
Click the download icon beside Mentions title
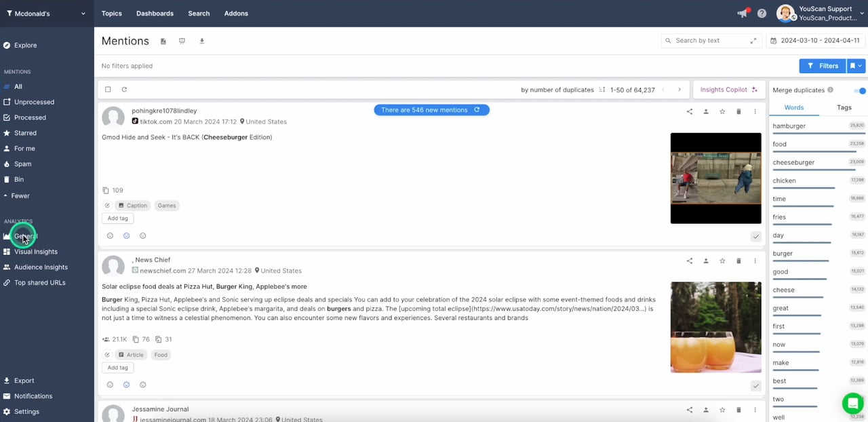pyautogui.click(x=201, y=41)
